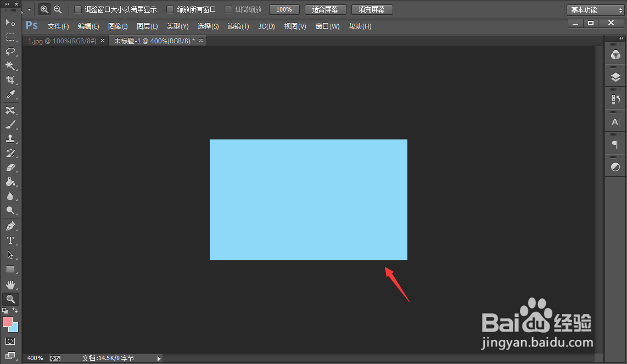This screenshot has height=364, width=627.
Task: Click the 填充屏幕 button
Action: pos(372,9)
